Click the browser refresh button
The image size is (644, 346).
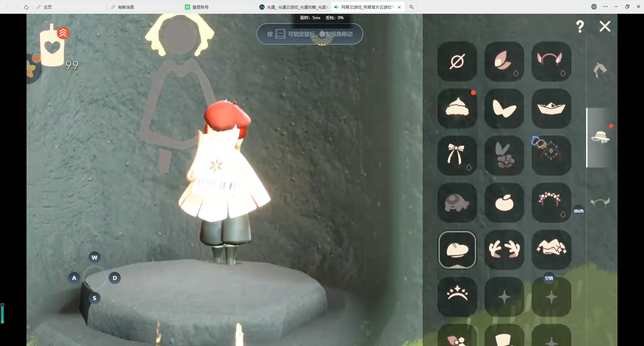click(x=26, y=7)
